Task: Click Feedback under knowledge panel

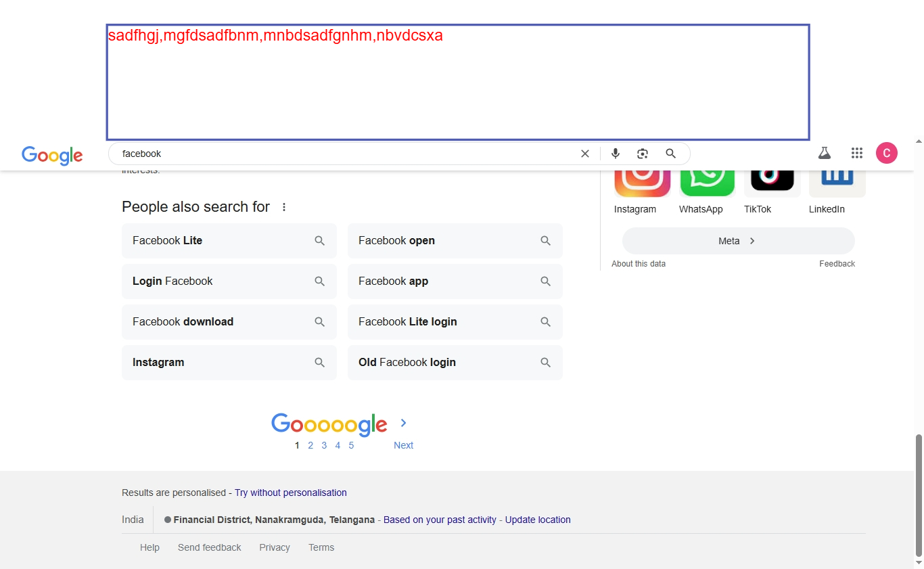Action: pos(837,264)
